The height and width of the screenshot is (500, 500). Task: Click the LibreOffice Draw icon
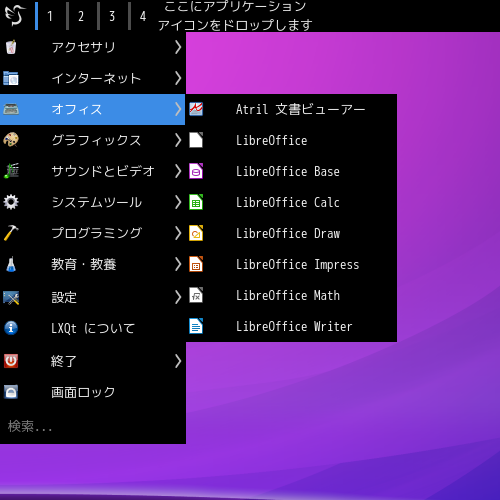[196, 233]
